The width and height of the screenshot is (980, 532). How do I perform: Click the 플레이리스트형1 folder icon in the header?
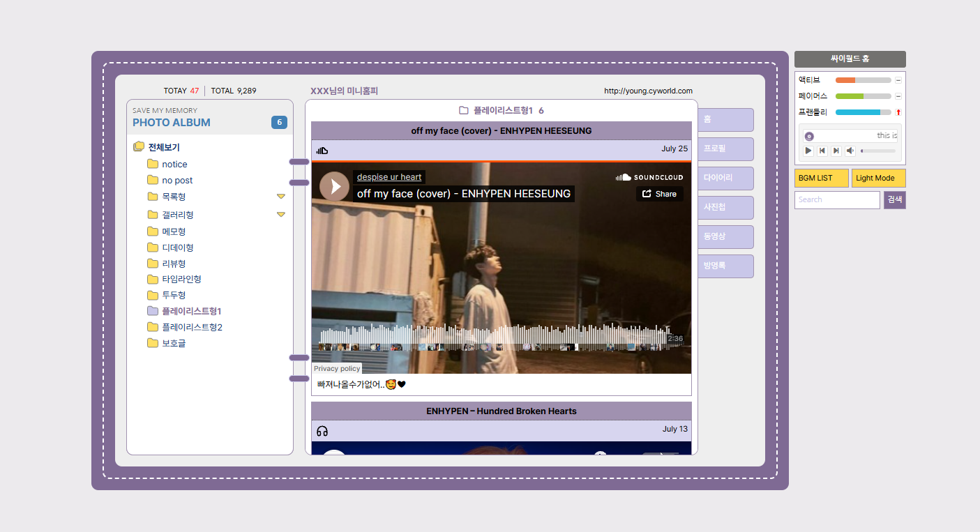(464, 110)
